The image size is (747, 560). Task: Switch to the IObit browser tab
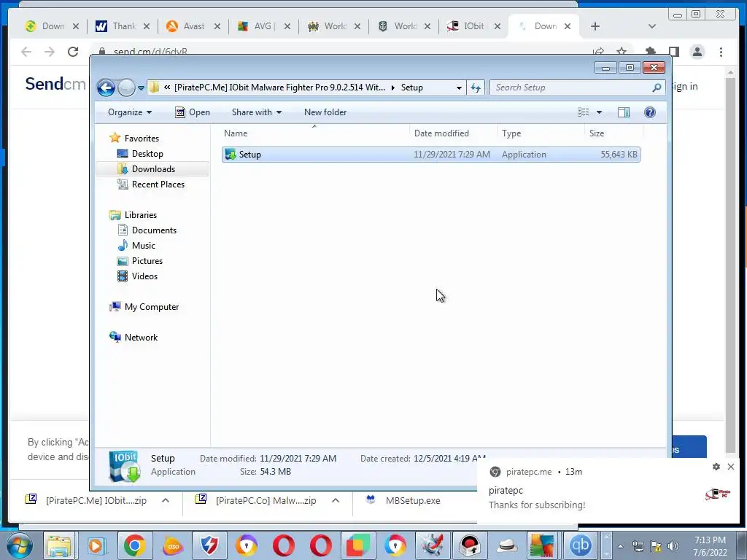(473, 26)
